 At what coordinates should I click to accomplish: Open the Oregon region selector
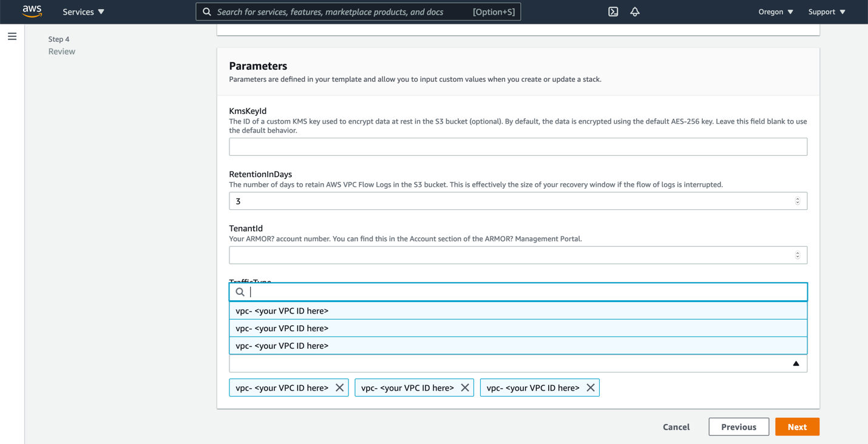tap(775, 12)
